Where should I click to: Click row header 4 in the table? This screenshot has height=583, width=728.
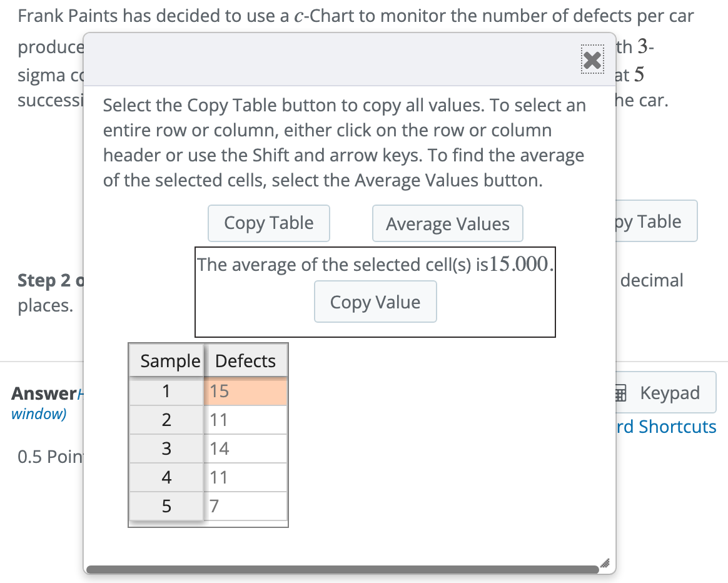tap(166, 477)
